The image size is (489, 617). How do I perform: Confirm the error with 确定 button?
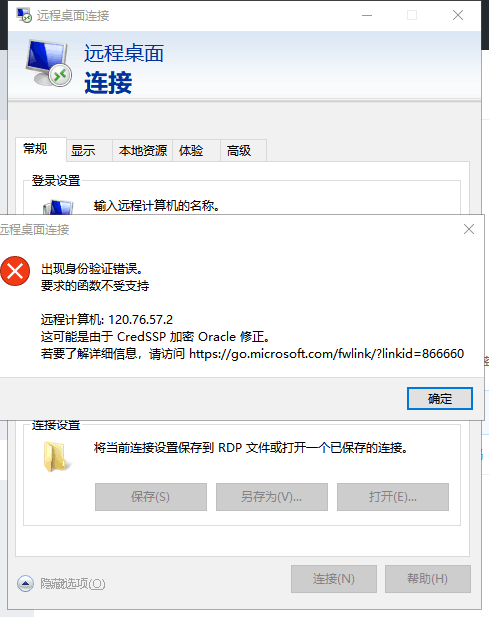[440, 399]
